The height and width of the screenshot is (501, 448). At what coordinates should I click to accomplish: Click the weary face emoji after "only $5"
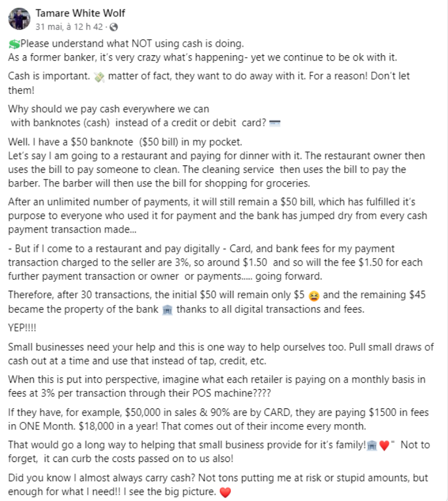click(x=313, y=295)
